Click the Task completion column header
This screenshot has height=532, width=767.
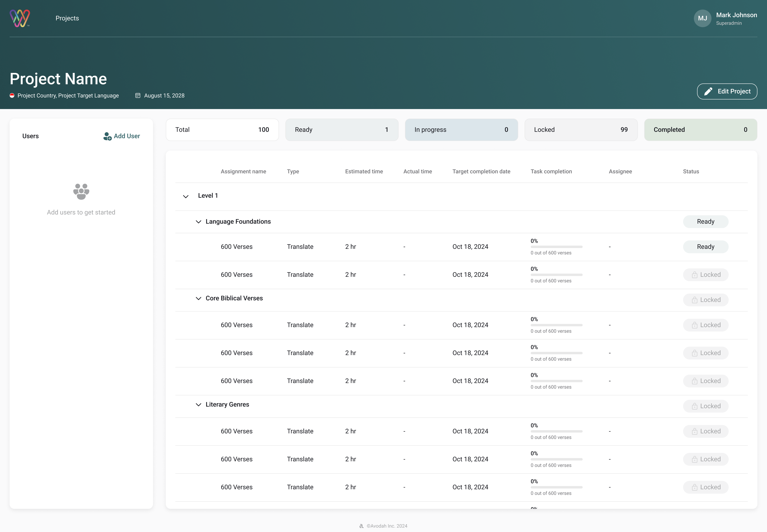(x=551, y=171)
